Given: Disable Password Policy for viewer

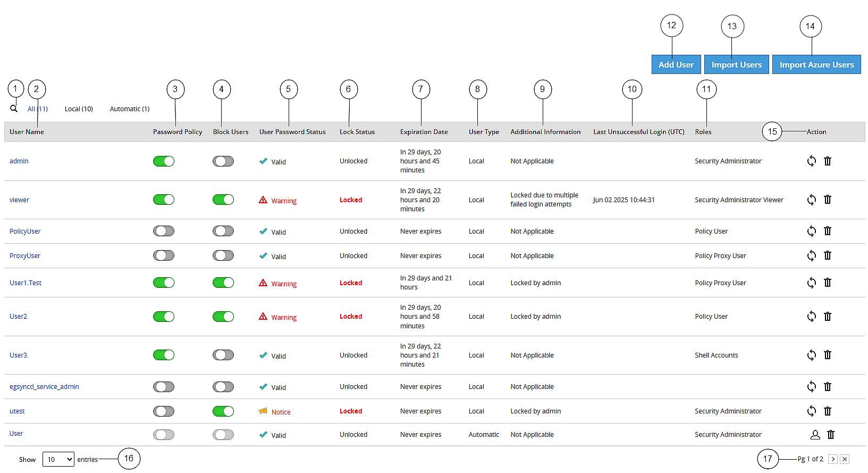Looking at the screenshot, I should 164,200.
